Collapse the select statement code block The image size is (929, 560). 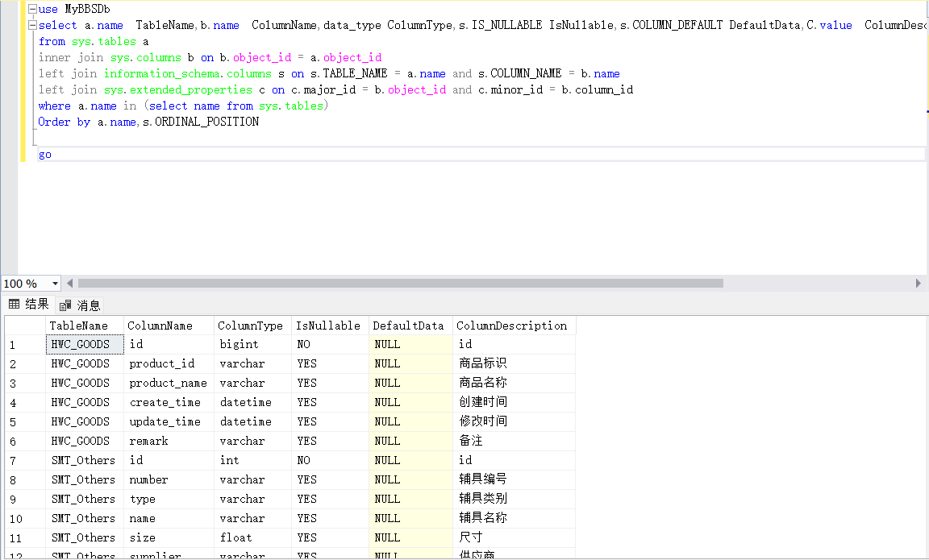32,25
